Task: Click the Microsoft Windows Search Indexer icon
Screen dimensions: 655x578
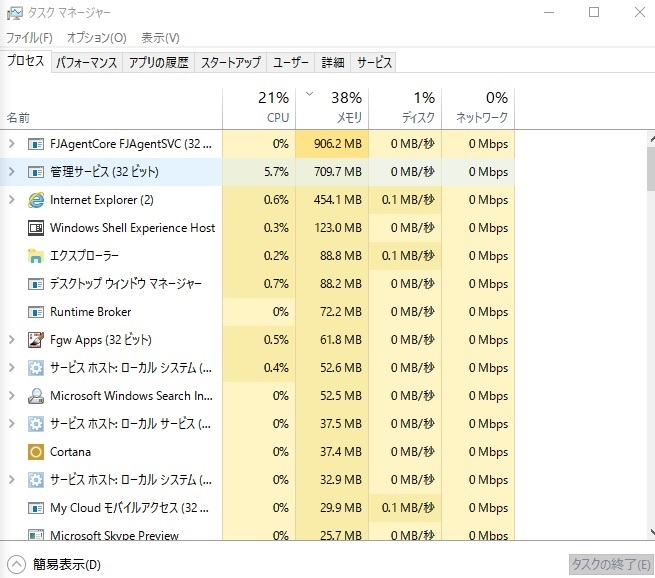Action: (x=36, y=396)
